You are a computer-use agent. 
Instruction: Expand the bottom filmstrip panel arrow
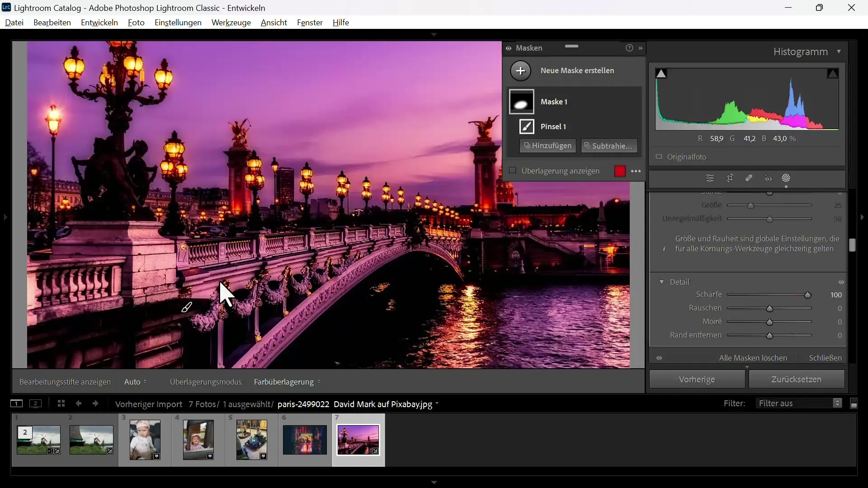[434, 482]
